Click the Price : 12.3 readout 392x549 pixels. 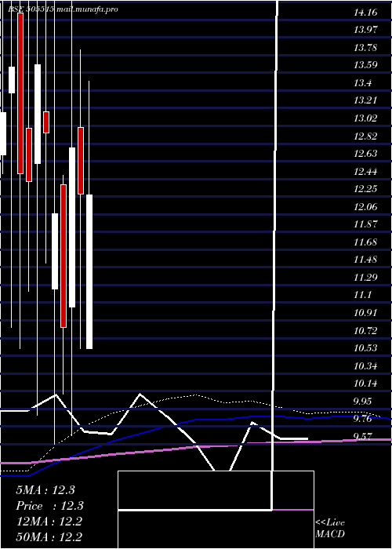49,506
